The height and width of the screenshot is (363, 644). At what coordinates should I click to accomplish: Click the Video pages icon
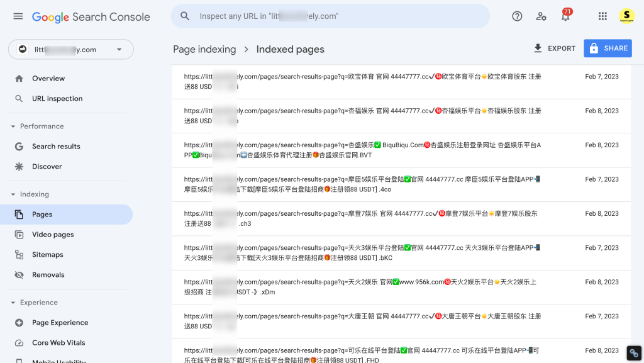pyautogui.click(x=19, y=235)
